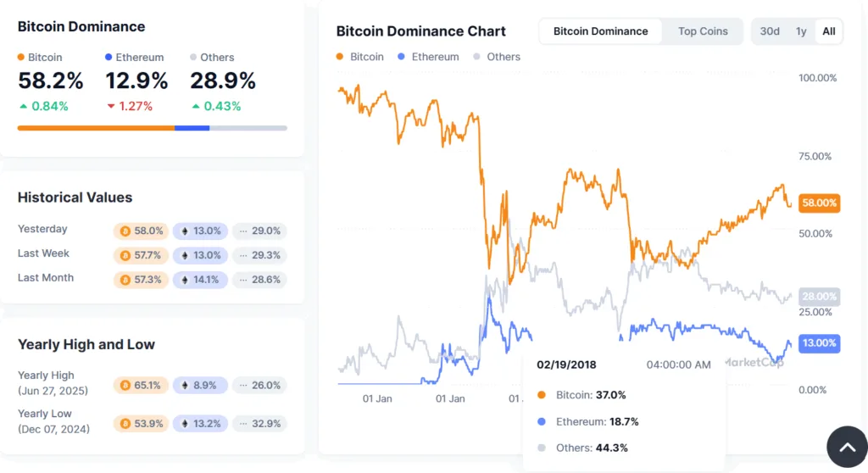
Task: Select the Bitcoin Dominance tab
Action: coord(600,31)
